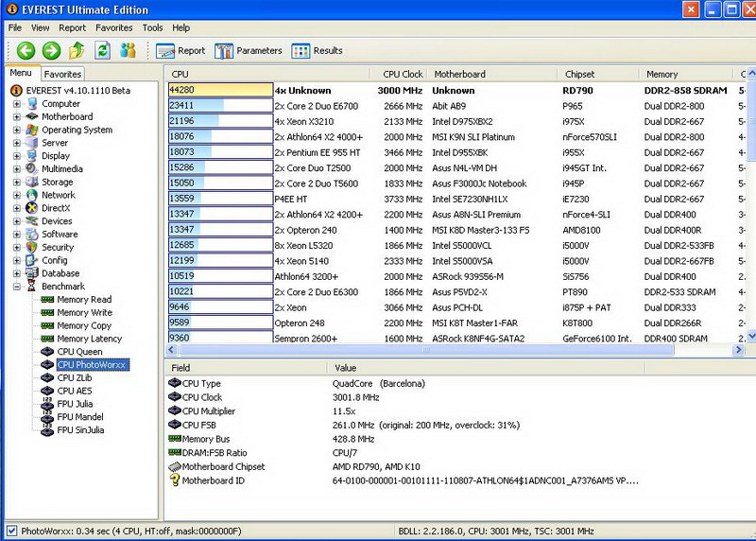Screen dimensions: 756x541
Task: Click the Memory Latency benchmark icon
Action: 47,339
